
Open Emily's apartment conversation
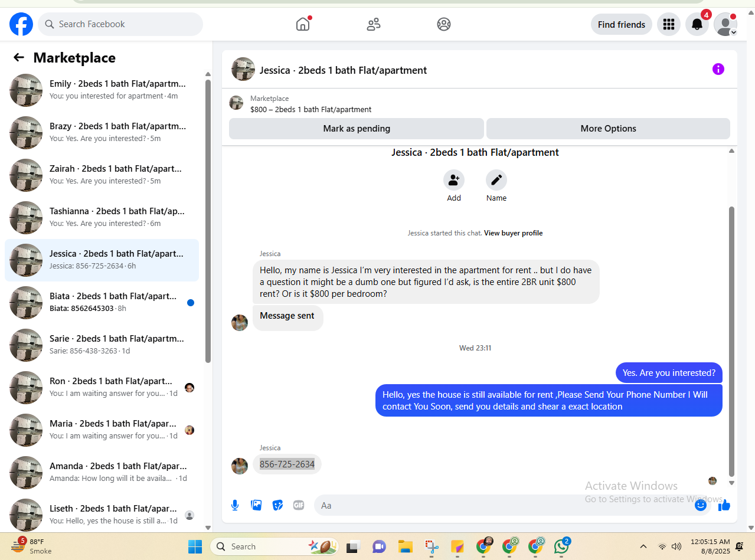click(102, 90)
